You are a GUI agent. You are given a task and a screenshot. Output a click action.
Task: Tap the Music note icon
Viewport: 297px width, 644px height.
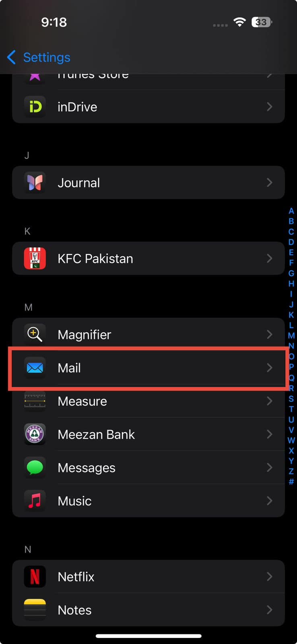35,501
